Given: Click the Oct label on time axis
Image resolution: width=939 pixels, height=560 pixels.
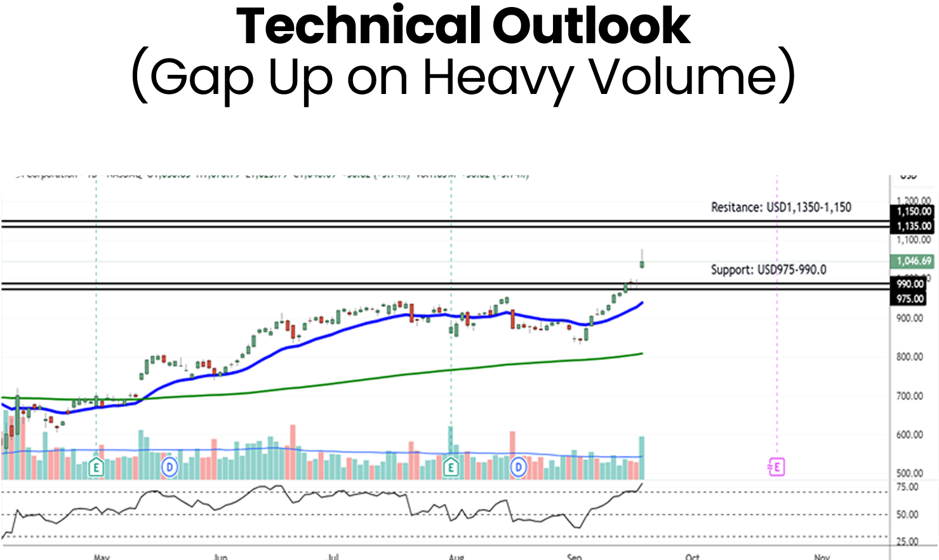Looking at the screenshot, I should pyautogui.click(x=692, y=556).
